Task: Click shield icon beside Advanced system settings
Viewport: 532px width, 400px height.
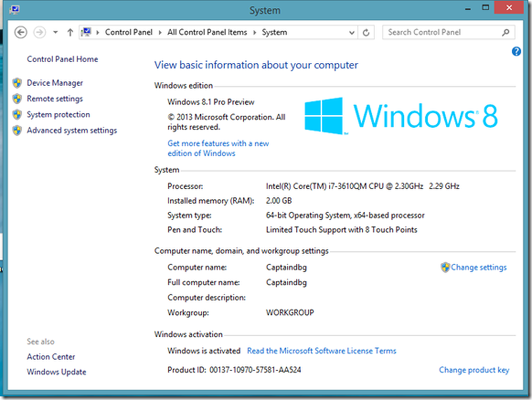Action: (17, 130)
